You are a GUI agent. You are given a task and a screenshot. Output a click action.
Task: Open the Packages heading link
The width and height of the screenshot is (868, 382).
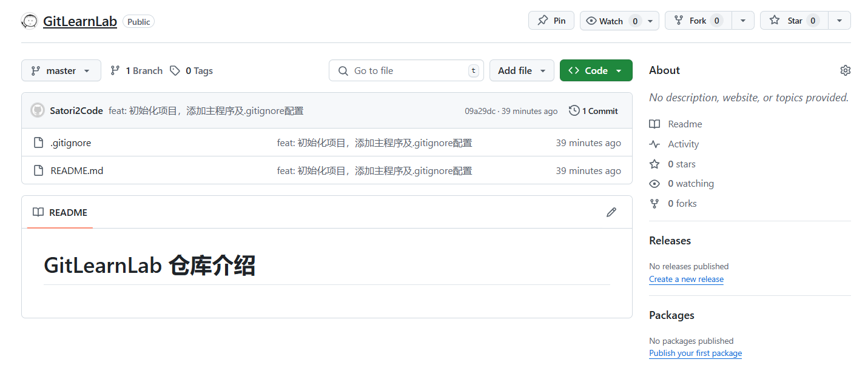671,315
